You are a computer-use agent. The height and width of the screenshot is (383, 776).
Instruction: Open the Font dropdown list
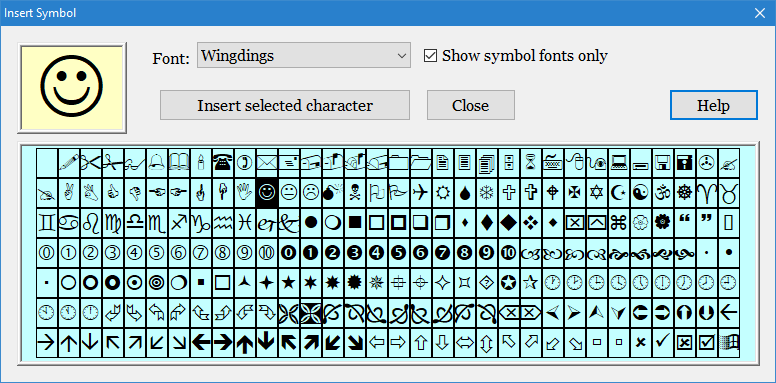304,55
